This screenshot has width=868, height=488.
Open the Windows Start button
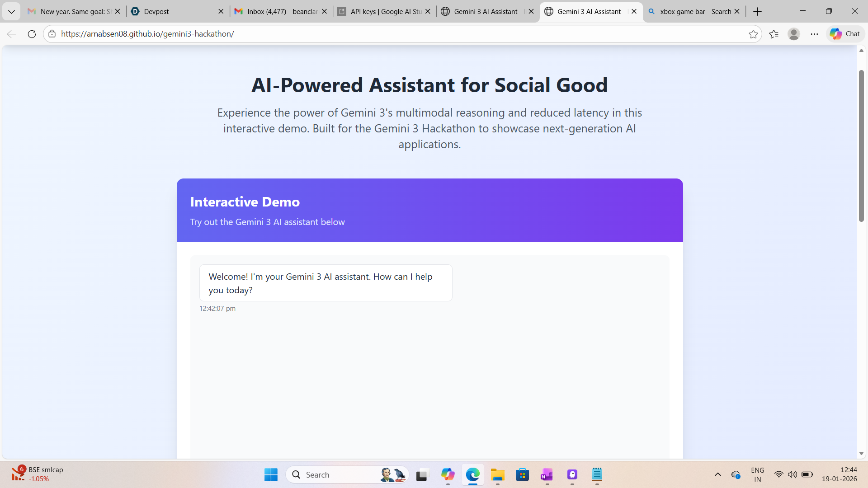coord(271,475)
